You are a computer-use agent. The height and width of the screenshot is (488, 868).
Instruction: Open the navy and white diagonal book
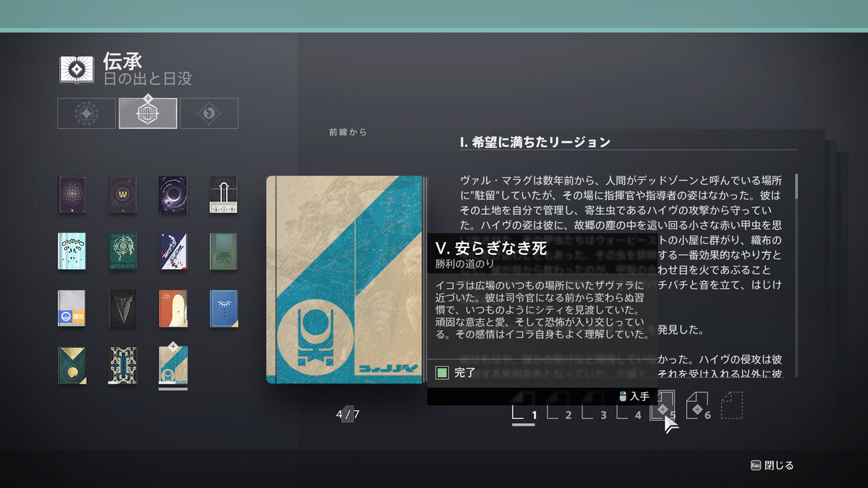(x=173, y=251)
